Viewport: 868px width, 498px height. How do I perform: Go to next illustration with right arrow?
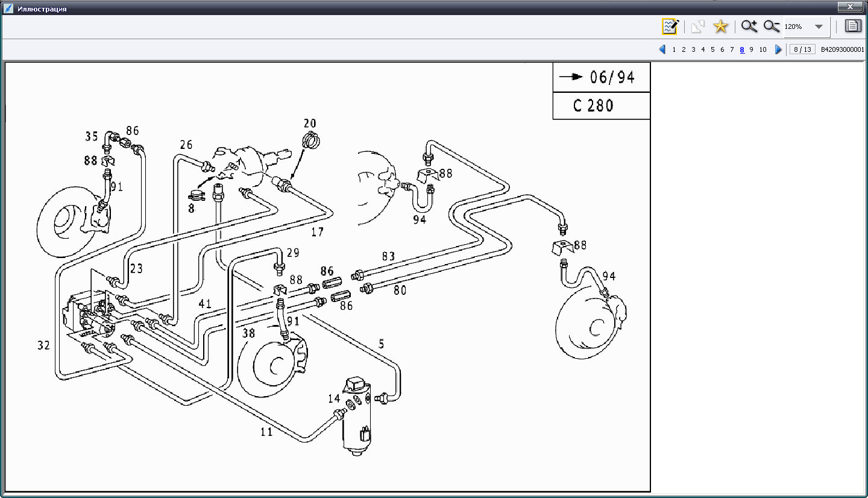tap(778, 49)
